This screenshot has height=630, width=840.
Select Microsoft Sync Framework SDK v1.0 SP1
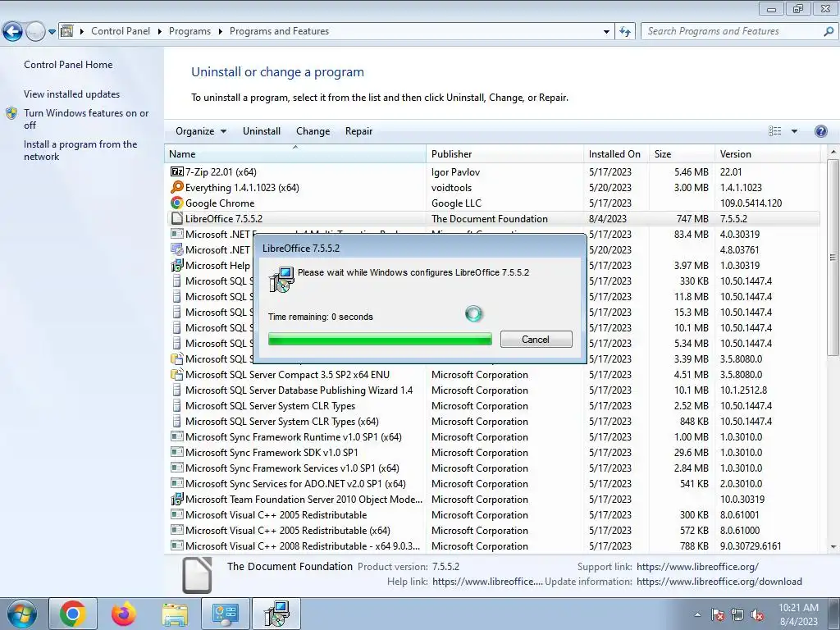492,453
